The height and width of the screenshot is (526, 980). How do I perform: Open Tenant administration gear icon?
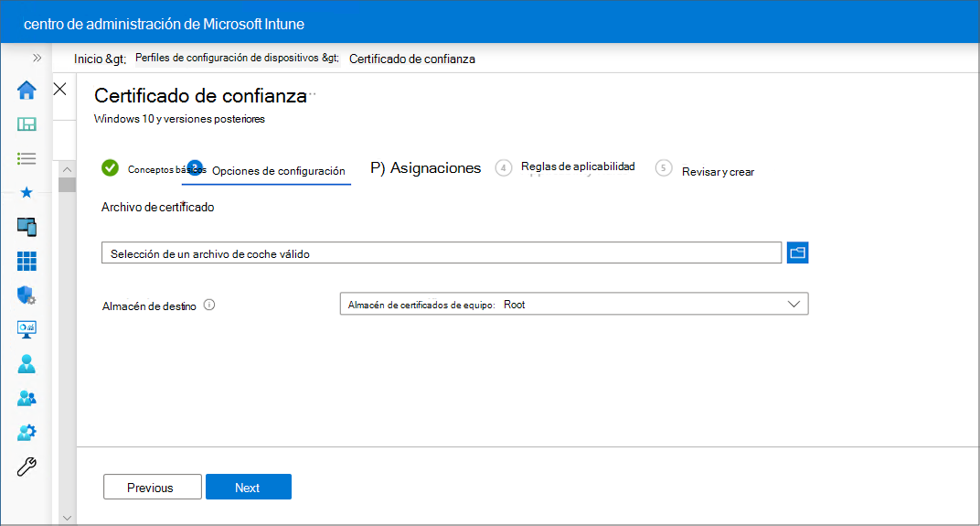(x=27, y=432)
